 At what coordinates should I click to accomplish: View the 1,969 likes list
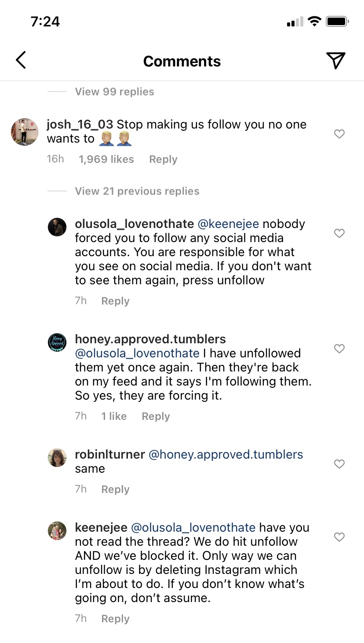(106, 159)
